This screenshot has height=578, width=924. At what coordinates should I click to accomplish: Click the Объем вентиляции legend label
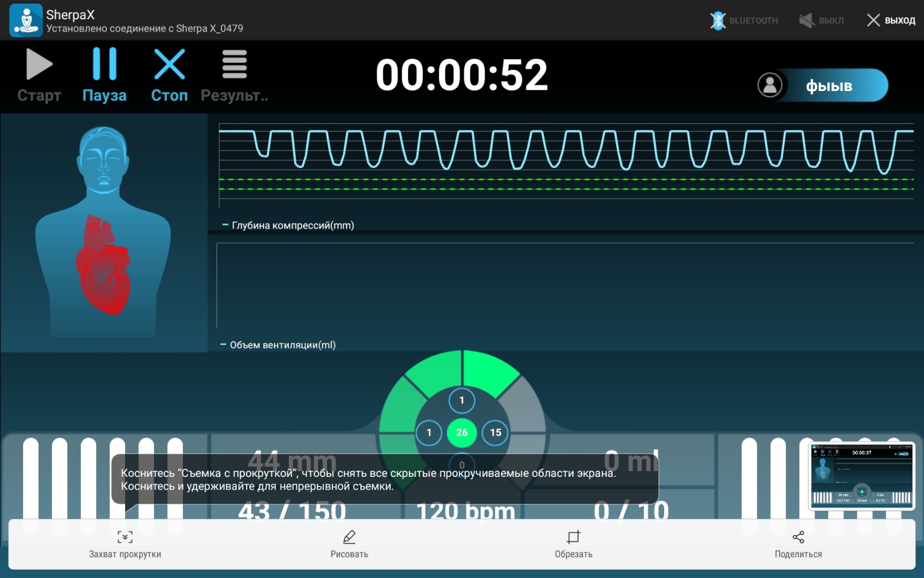coord(282,345)
